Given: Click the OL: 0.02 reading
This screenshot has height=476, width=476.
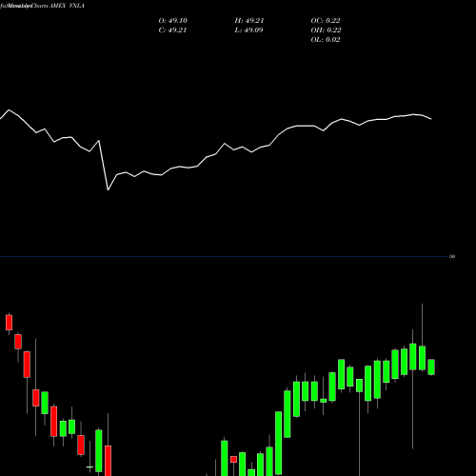Looking at the screenshot, I should (x=326, y=40).
